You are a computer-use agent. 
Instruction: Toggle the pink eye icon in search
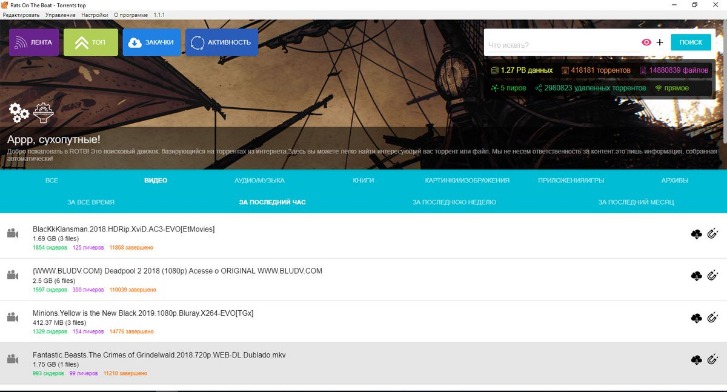tap(646, 42)
